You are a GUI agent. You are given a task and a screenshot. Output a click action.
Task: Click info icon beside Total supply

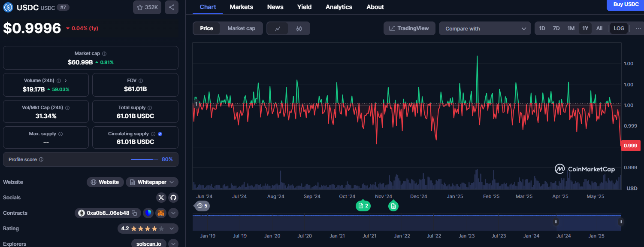150,108
